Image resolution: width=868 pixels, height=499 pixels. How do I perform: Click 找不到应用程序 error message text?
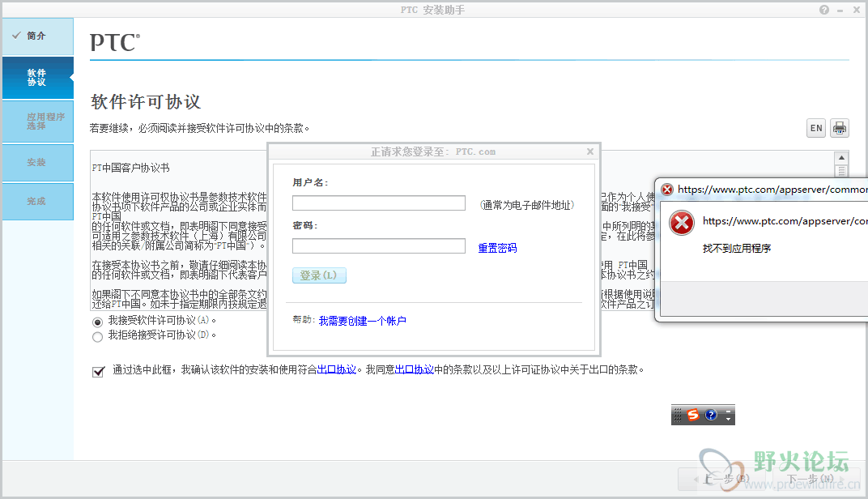pos(737,248)
